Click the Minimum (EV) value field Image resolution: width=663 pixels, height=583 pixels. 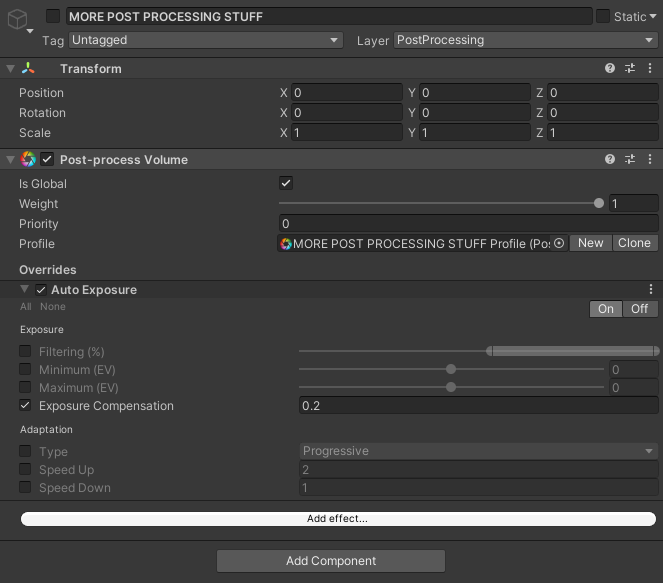tap(633, 370)
